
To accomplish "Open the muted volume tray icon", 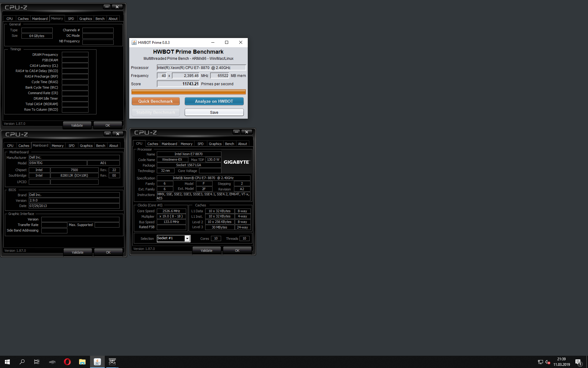I will tap(548, 362).
